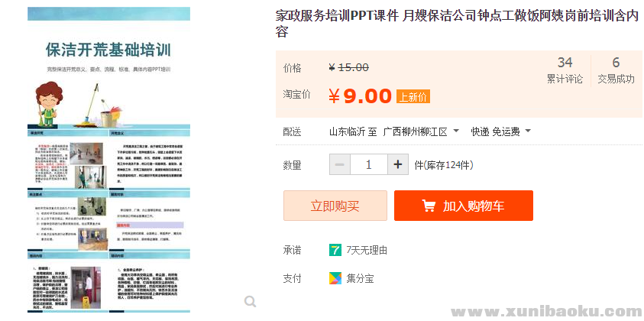The width and height of the screenshot is (644, 321).
Task: Open the 快递 免运费 shipping dropdown
Action: pos(500,131)
